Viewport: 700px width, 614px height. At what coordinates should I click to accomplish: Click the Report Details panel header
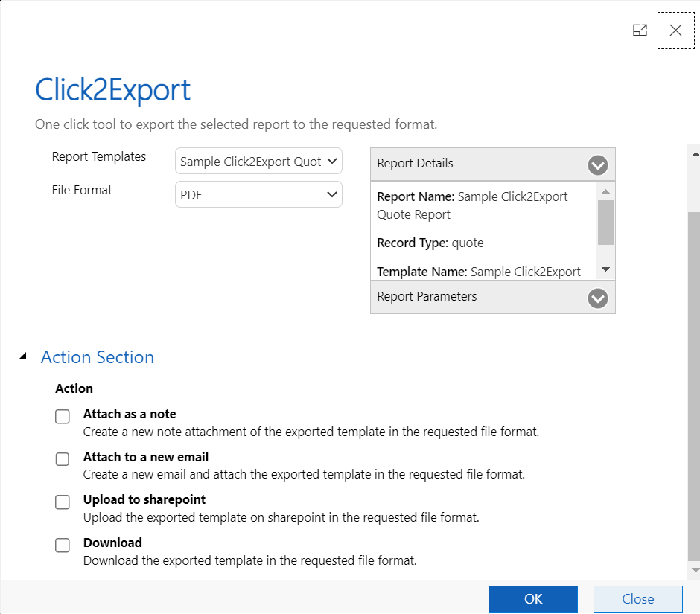pyautogui.click(x=477, y=164)
